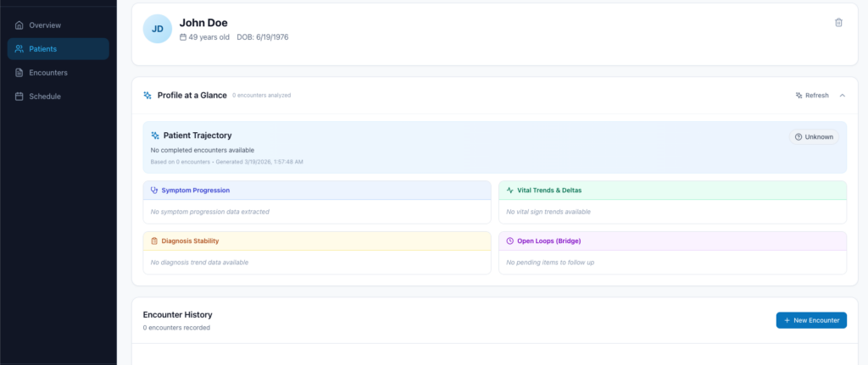The width and height of the screenshot is (868, 365).
Task: Click the Encounter History heading
Action: click(177, 315)
